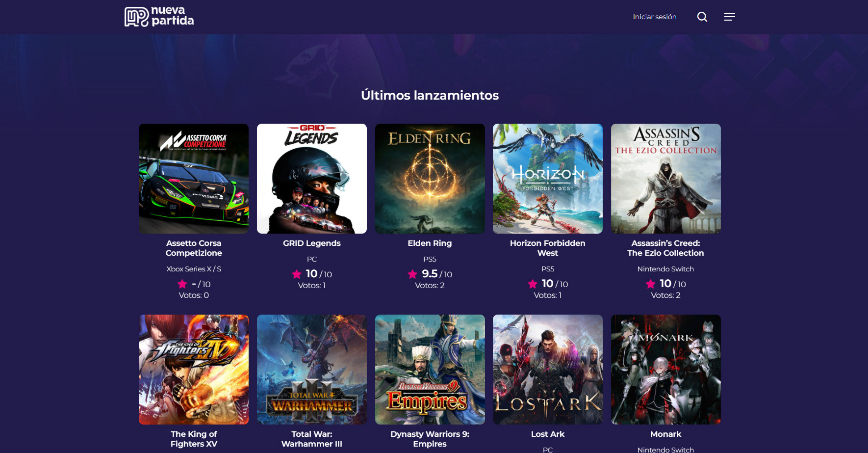Open The King of Fighters XV cover
868x453 pixels.
194,370
